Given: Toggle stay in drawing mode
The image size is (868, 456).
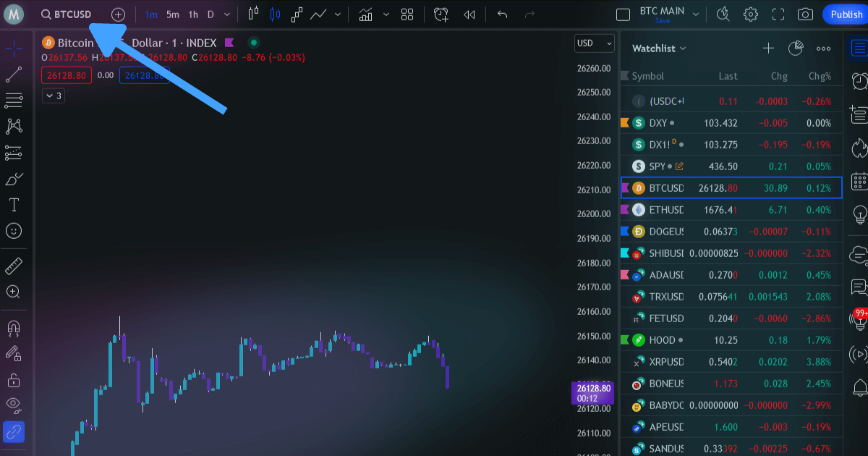Looking at the screenshot, I should pos(14,353).
